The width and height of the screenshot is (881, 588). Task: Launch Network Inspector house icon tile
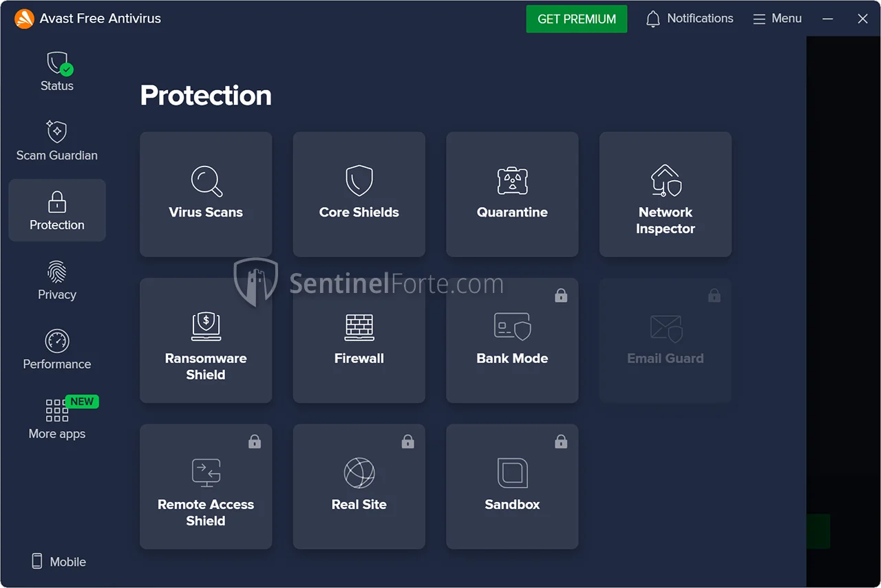(x=665, y=194)
